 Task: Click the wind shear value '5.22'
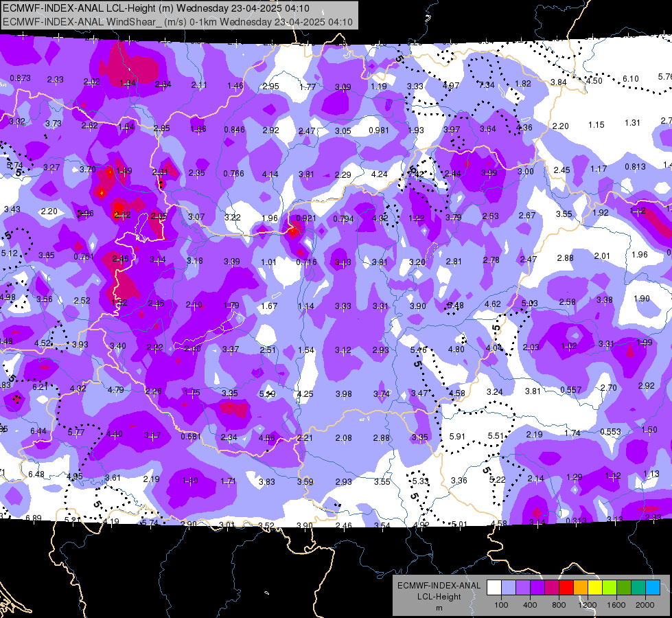[x=497, y=480]
